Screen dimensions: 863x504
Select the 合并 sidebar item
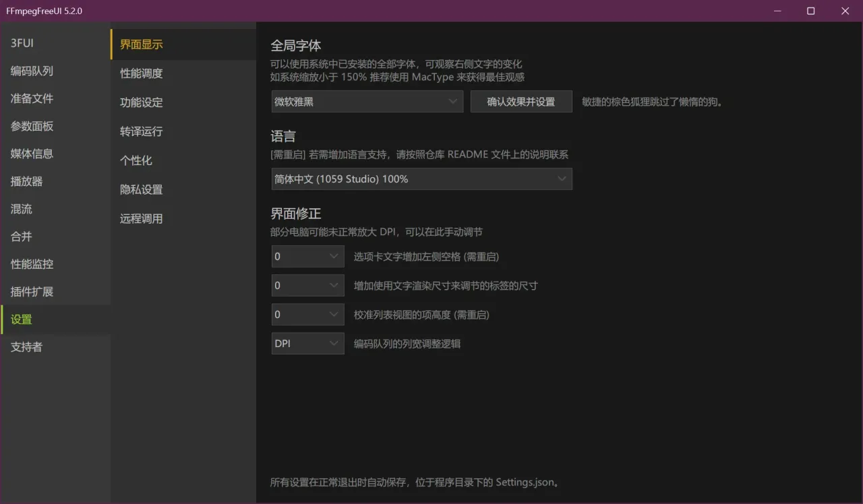tap(55, 237)
